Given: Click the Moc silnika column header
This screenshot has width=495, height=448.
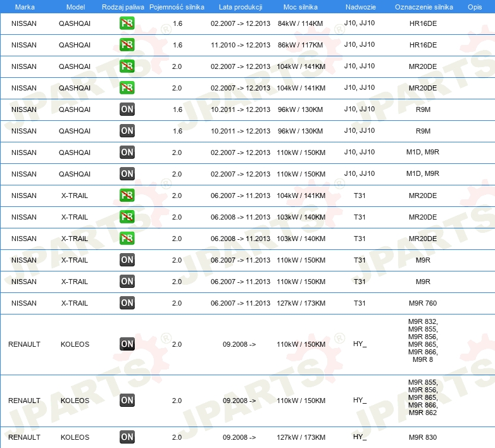Looking at the screenshot, I should click(x=301, y=7).
